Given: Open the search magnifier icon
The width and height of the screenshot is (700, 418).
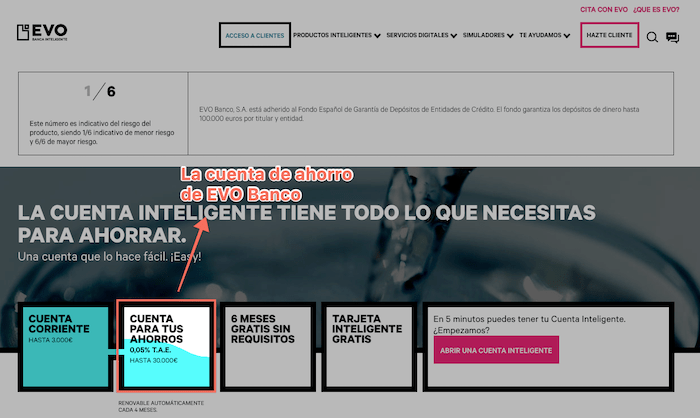Looking at the screenshot, I should (x=652, y=37).
